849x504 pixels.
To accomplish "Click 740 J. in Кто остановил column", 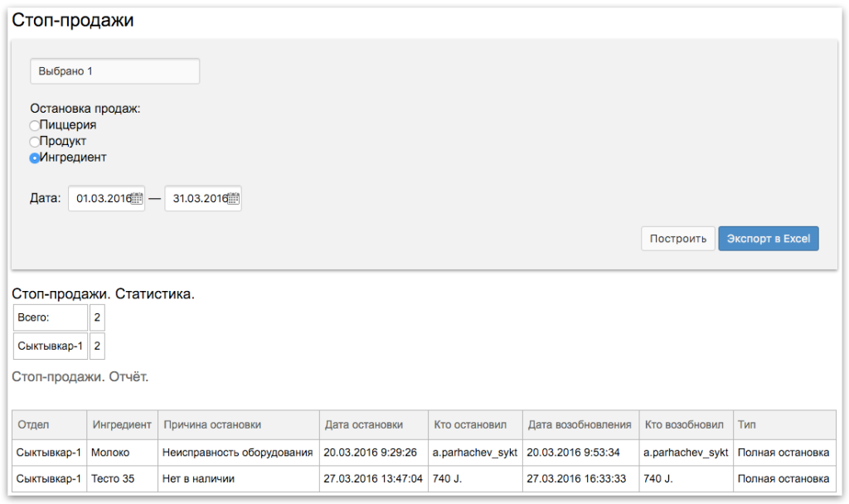I will [x=475, y=479].
